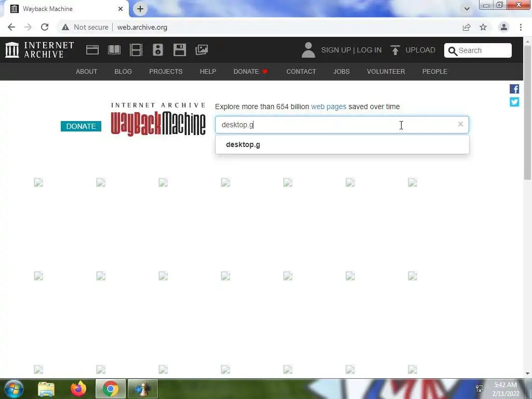Open the chess-piece app on taskbar

pos(142,389)
